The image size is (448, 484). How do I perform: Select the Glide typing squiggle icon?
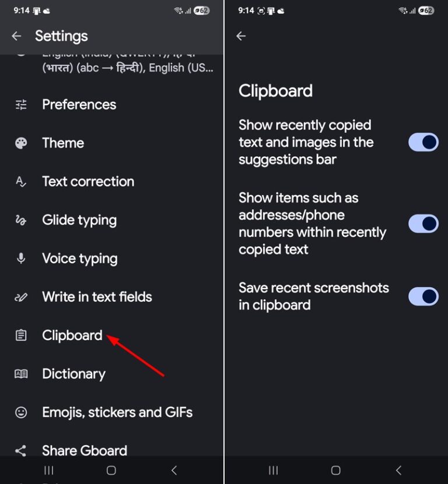[x=20, y=220]
